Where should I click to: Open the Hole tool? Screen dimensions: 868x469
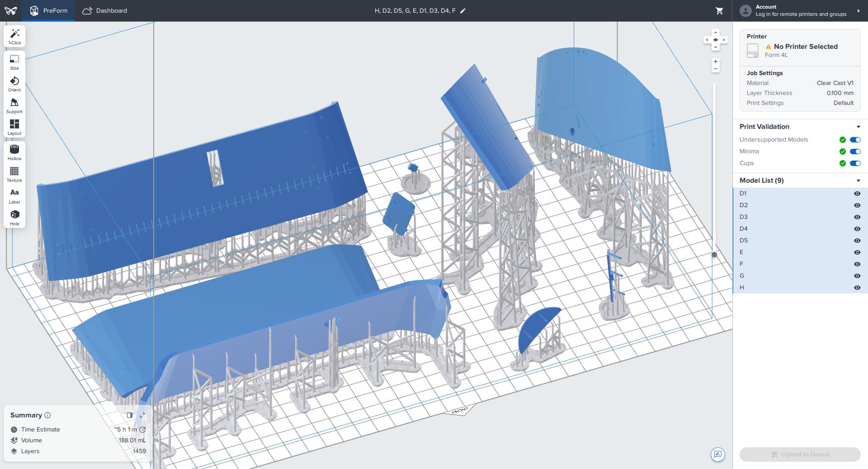(14, 218)
